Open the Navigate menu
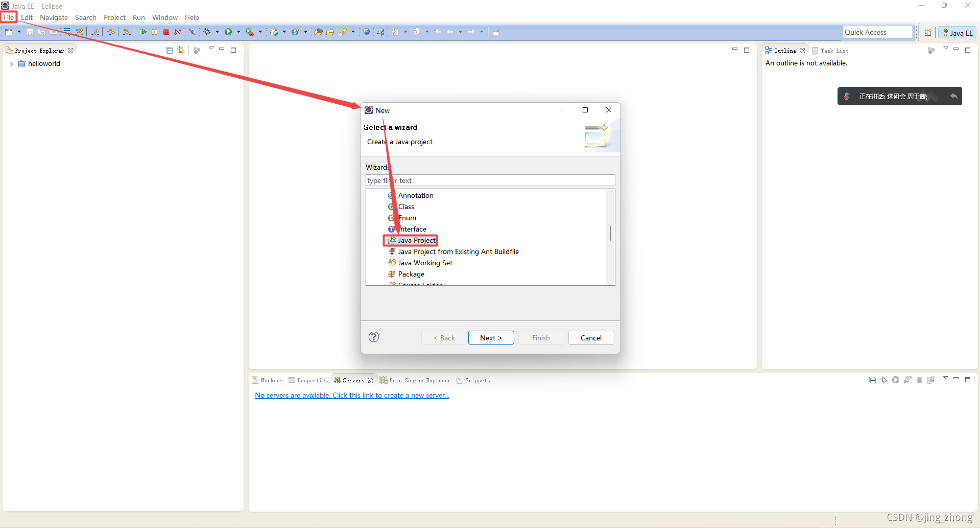 (x=54, y=17)
